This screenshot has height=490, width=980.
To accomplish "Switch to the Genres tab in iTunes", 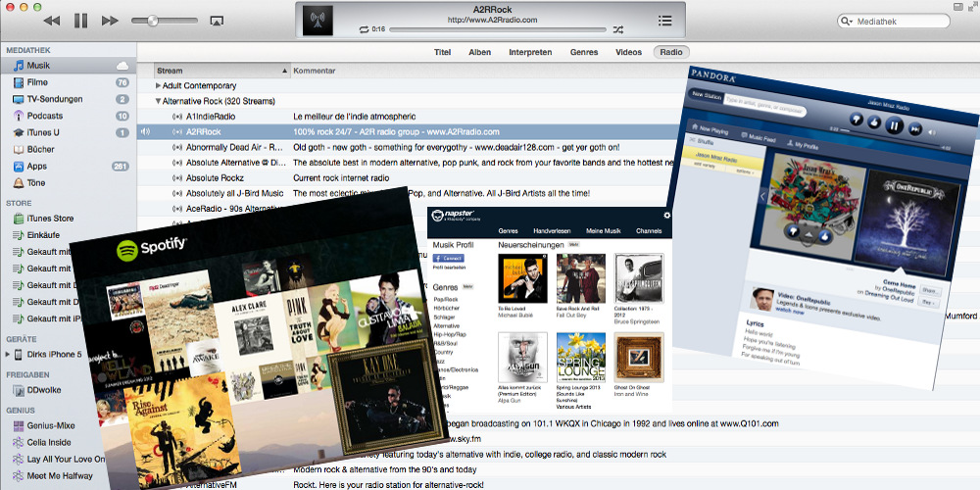I will click(x=584, y=53).
